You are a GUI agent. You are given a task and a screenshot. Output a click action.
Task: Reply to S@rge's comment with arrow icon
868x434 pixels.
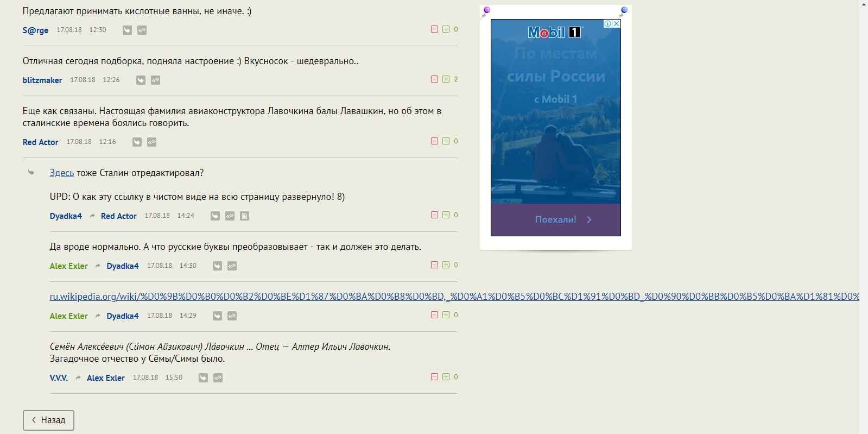coord(127,30)
